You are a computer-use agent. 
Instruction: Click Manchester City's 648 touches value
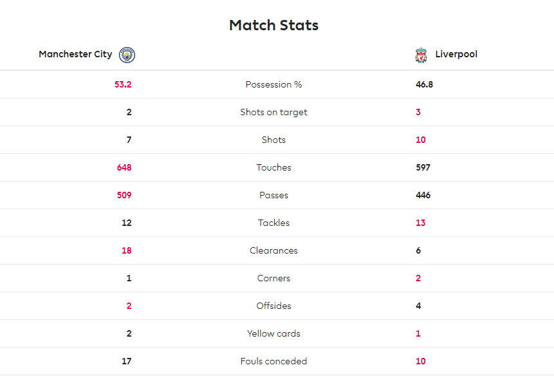[124, 167]
